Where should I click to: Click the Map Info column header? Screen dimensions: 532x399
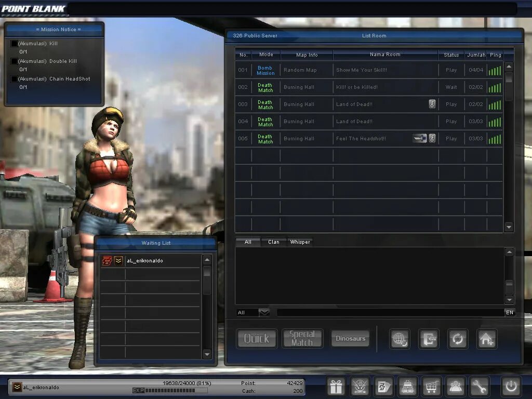pyautogui.click(x=307, y=55)
